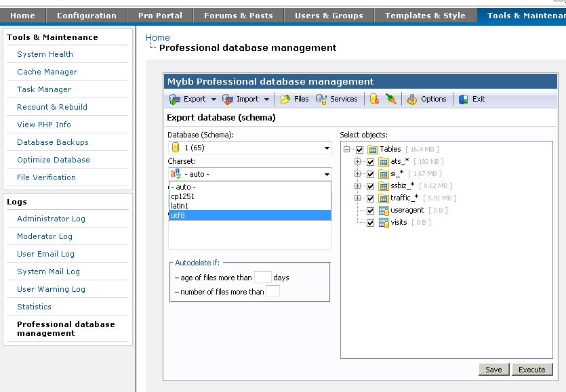Image resolution: width=566 pixels, height=392 pixels.
Task: Click the Exit toolbar icon
Action: point(464,99)
